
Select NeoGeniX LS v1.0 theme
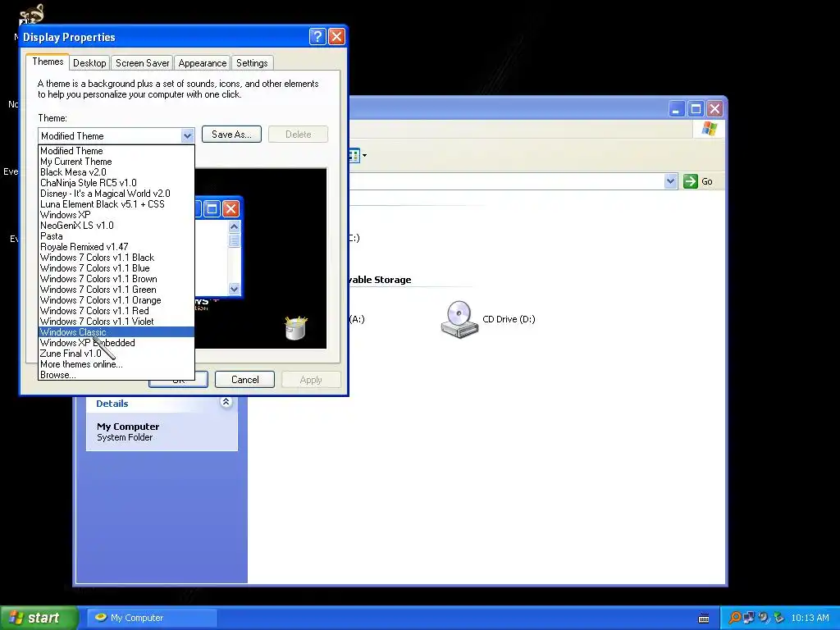click(116, 226)
